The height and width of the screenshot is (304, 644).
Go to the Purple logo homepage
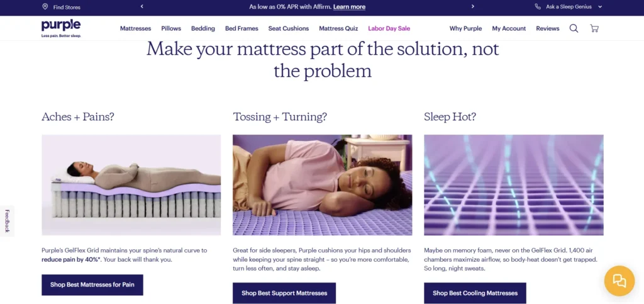61,28
